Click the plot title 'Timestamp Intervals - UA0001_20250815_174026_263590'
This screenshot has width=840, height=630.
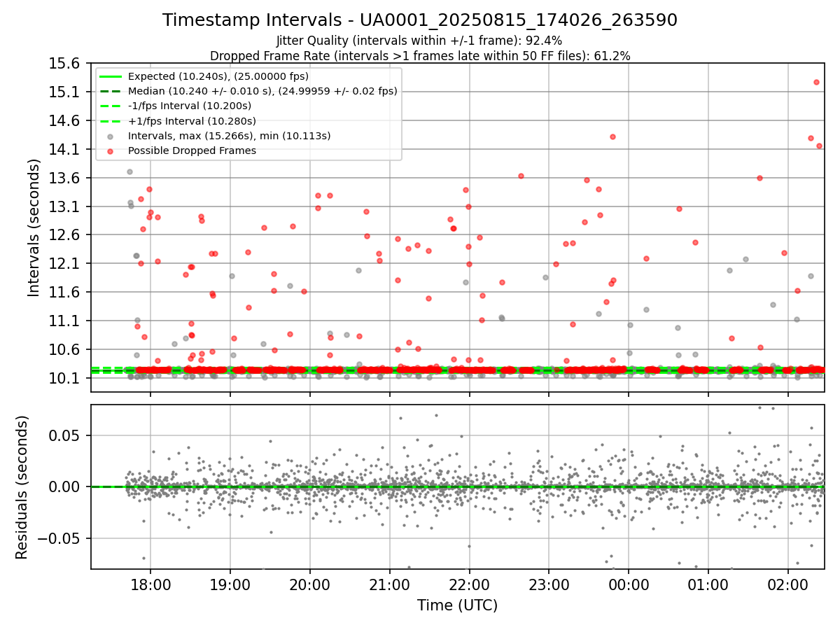(x=420, y=20)
